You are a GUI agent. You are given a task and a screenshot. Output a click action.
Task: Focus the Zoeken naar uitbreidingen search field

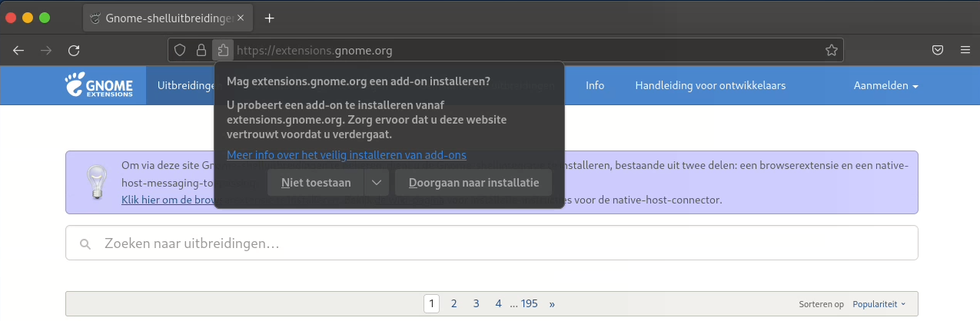click(x=492, y=243)
